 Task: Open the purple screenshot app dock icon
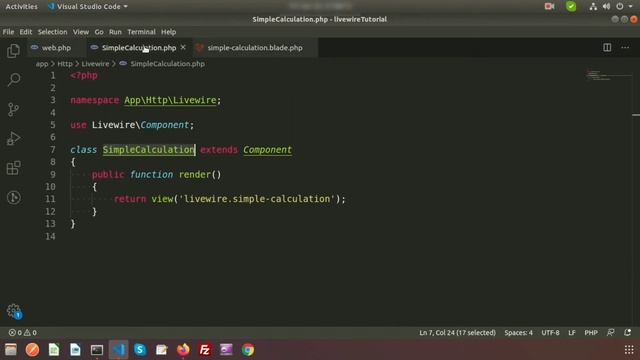(226, 350)
